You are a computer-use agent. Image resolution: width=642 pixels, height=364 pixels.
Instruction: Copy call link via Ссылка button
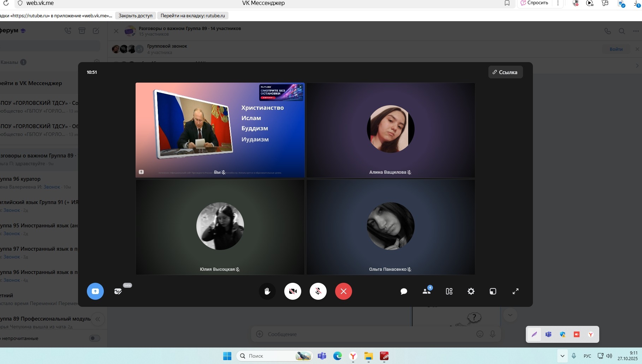pos(505,72)
